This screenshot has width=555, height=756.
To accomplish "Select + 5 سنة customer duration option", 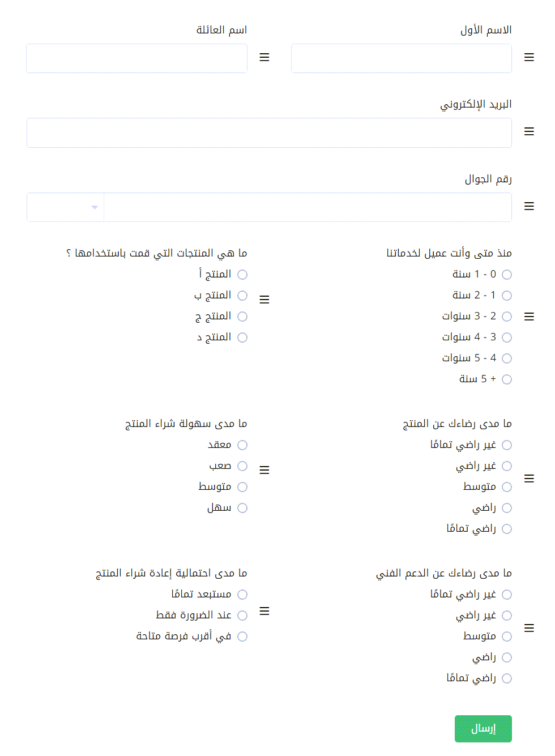I will pos(507,379).
